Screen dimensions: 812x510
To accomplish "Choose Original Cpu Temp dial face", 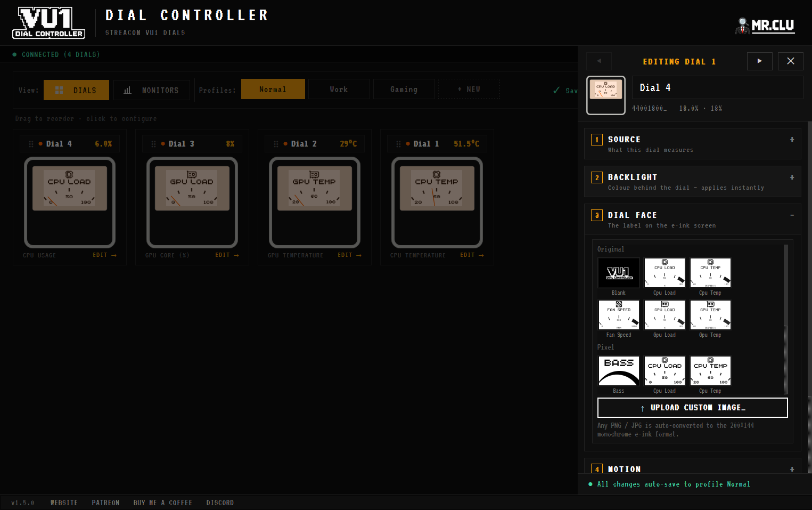I will pos(710,273).
